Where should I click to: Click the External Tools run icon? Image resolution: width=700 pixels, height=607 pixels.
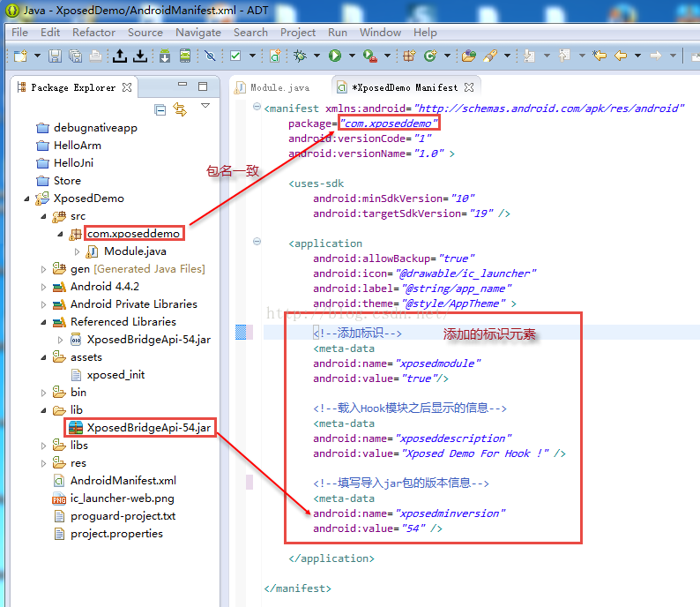click(x=370, y=56)
